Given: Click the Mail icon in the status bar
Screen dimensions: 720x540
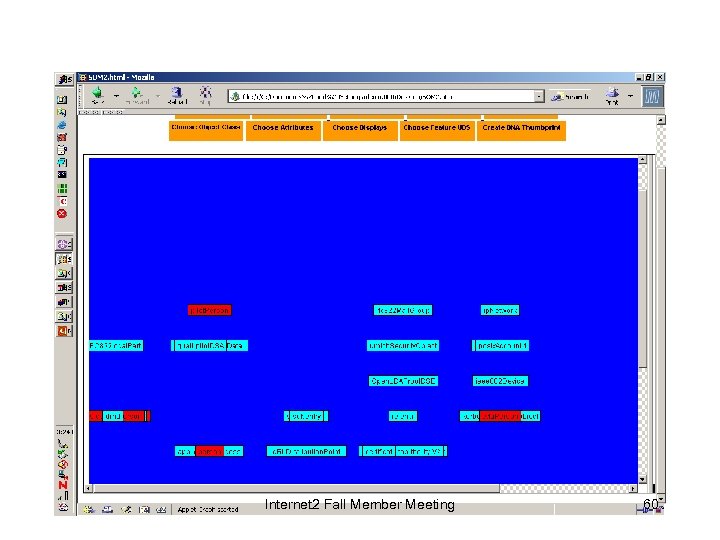Looking at the screenshot, I should pos(107,509).
